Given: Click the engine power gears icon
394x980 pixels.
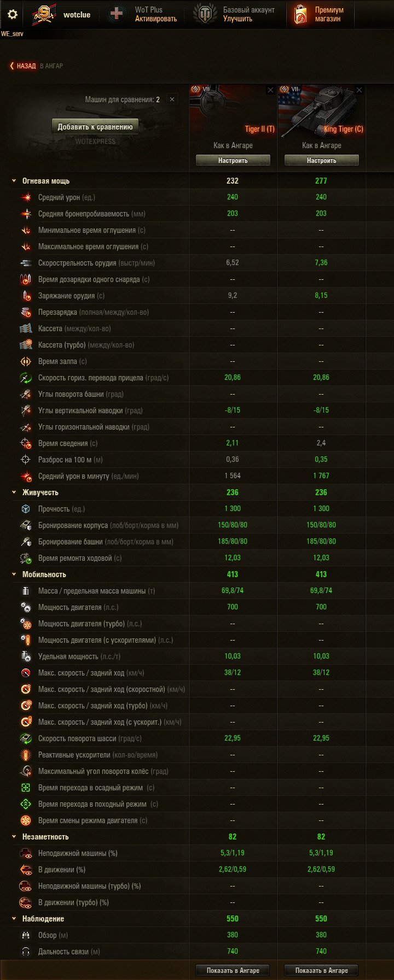Looking at the screenshot, I should [26, 607].
